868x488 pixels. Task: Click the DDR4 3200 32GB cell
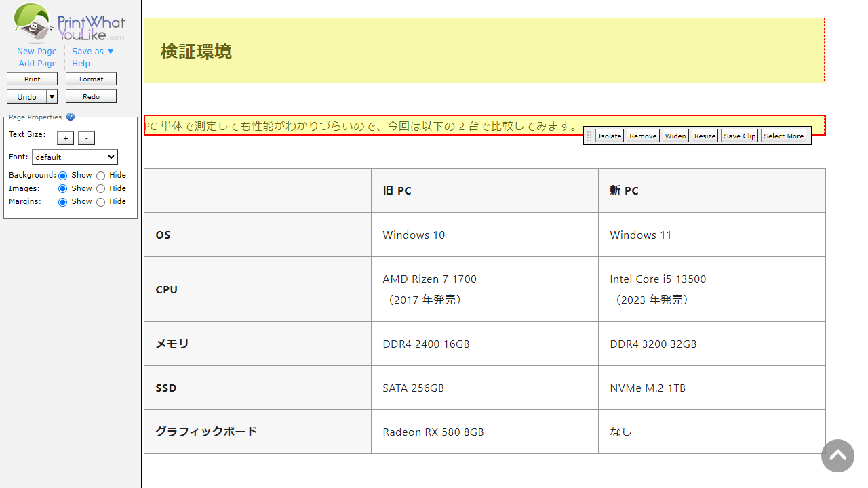coord(712,344)
